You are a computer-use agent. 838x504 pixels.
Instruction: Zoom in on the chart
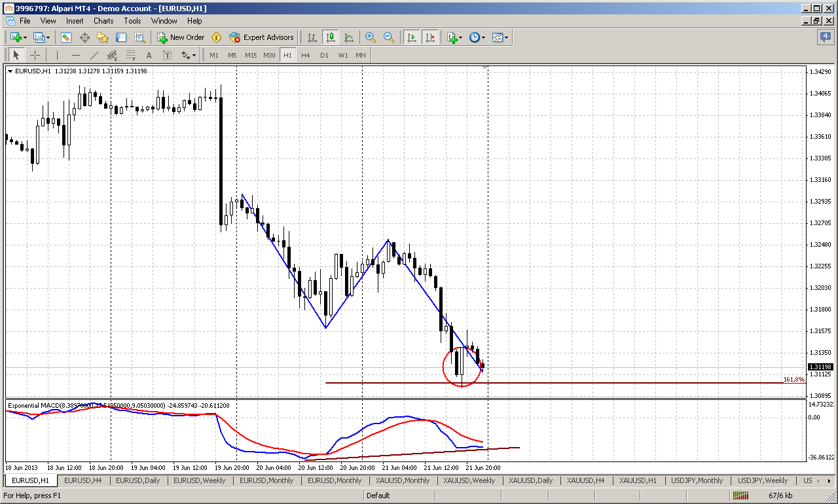[370, 37]
